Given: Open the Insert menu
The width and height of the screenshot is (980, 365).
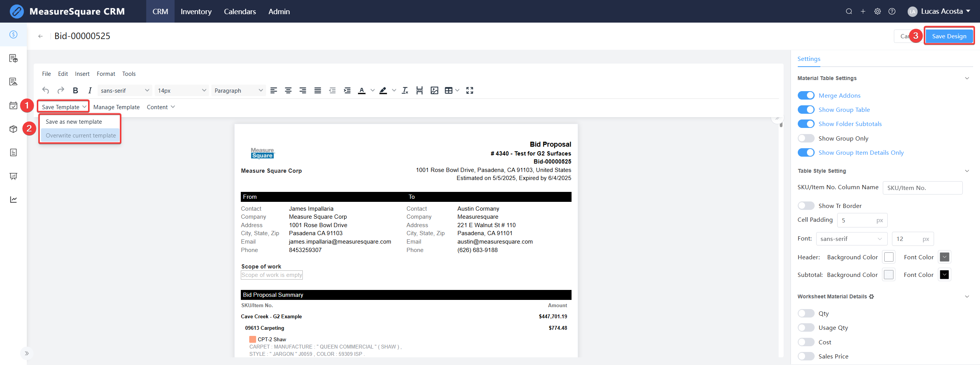Looking at the screenshot, I should tap(82, 74).
